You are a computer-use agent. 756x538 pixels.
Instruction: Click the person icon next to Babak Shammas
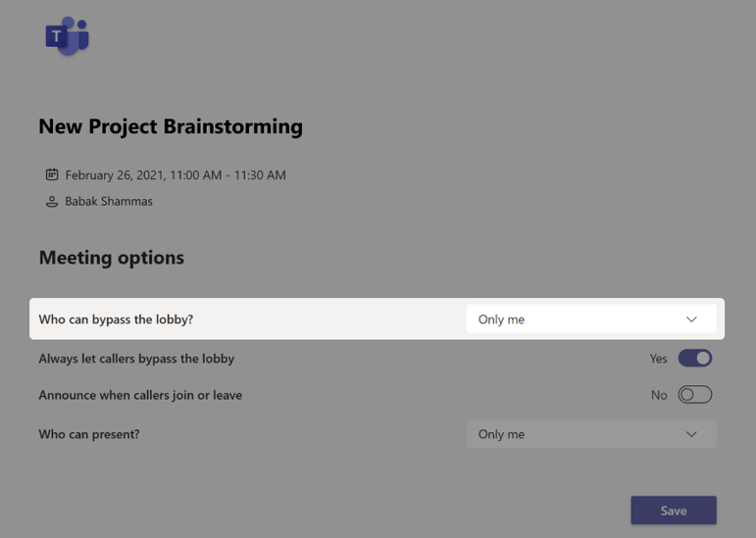click(x=52, y=201)
